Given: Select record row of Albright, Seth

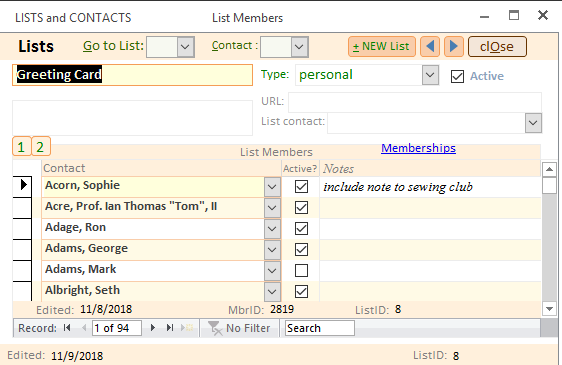Looking at the screenshot, I should pyautogui.click(x=22, y=291).
